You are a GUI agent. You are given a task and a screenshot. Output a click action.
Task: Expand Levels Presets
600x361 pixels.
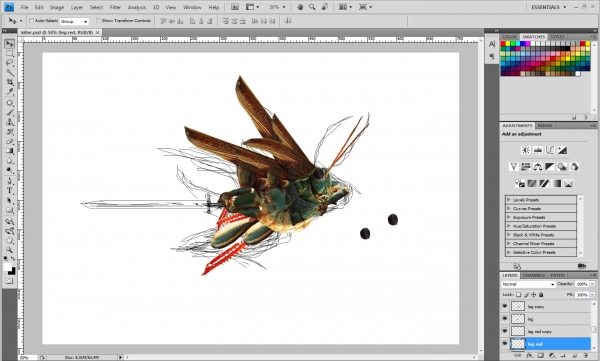[x=509, y=199]
